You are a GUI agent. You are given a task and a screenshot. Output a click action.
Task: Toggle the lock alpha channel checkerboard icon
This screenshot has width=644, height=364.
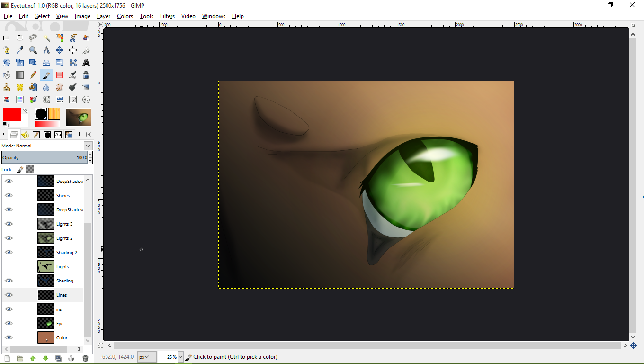click(30, 169)
